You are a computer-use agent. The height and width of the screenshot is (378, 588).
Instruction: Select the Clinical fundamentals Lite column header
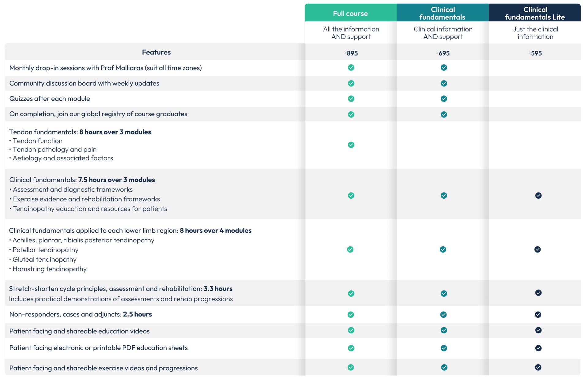click(535, 13)
